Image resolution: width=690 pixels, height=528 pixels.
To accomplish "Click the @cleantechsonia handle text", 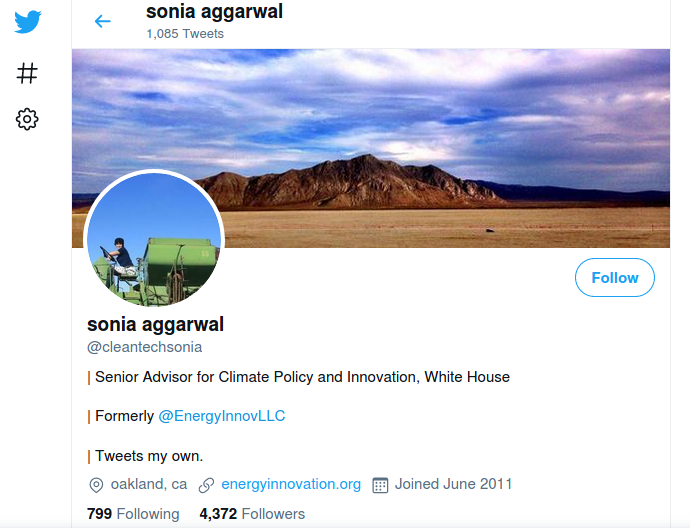I will 145,347.
